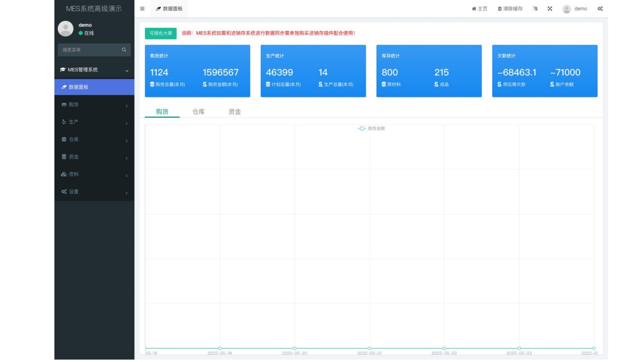644x362 pixels.
Task: Collapse the MES管理系统 menu group
Action: click(94, 70)
